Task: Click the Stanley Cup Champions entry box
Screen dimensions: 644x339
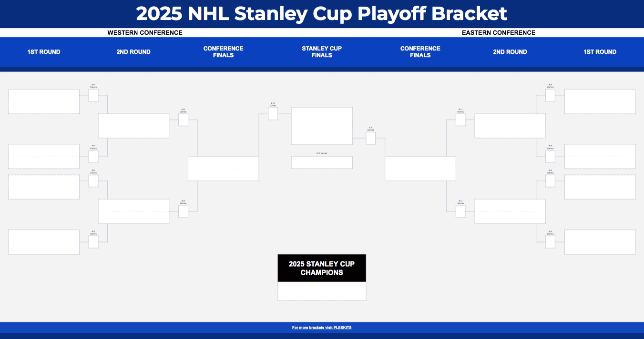Action: (322, 291)
